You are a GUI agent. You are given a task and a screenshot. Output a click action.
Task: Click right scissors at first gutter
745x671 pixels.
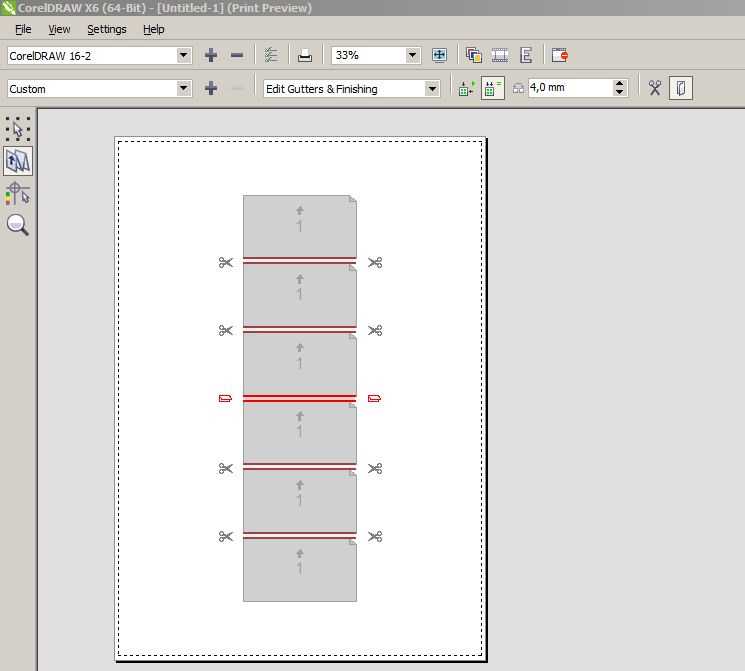pyautogui.click(x=375, y=262)
